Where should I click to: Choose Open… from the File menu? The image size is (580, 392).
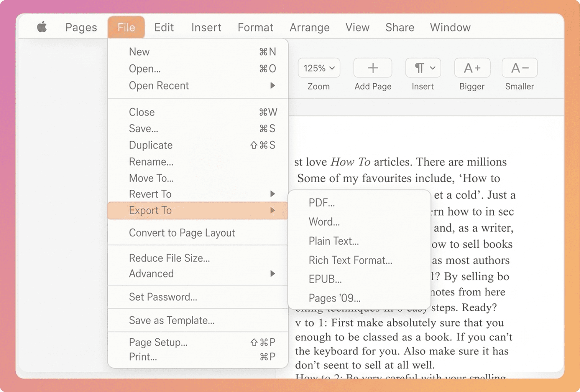(198, 68)
